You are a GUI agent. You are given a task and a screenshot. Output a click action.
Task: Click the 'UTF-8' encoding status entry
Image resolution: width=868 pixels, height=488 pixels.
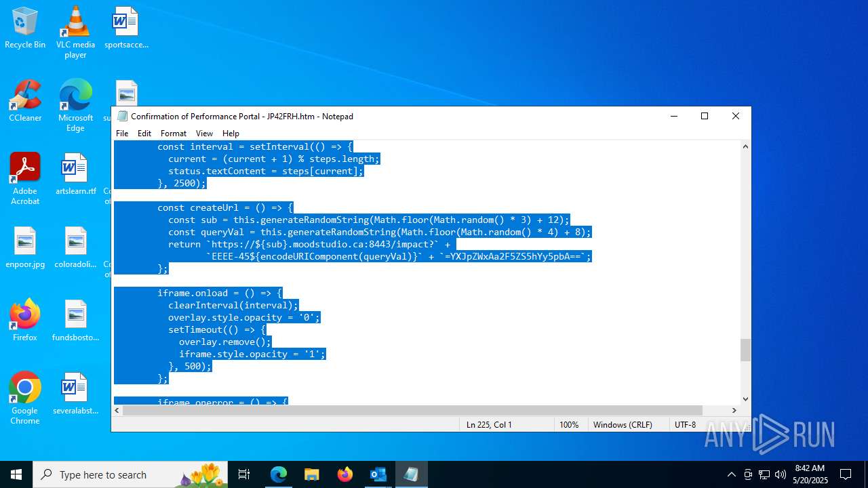(x=685, y=424)
